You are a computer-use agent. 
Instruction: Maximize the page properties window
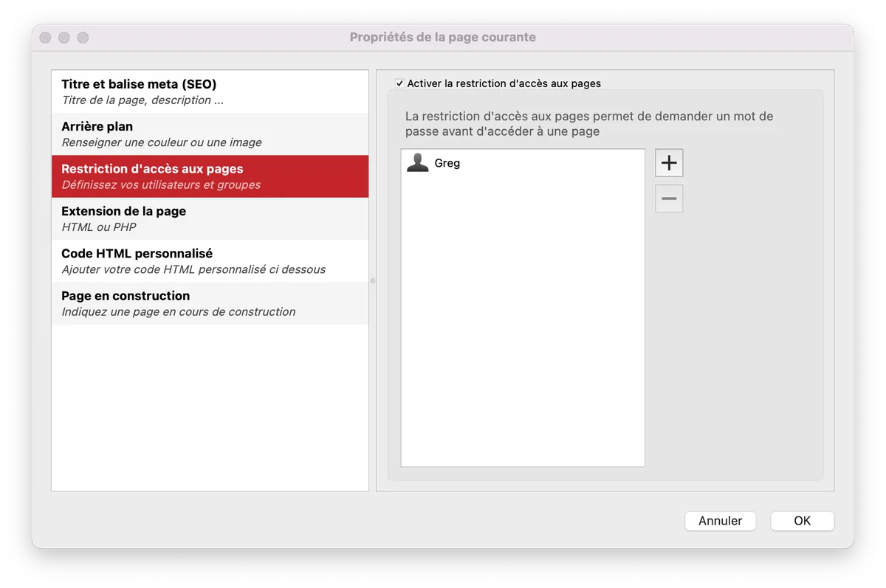coord(83,38)
